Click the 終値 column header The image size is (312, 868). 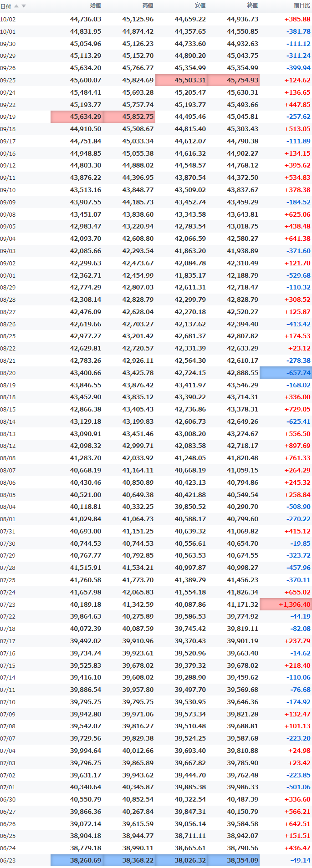pyautogui.click(x=252, y=5)
